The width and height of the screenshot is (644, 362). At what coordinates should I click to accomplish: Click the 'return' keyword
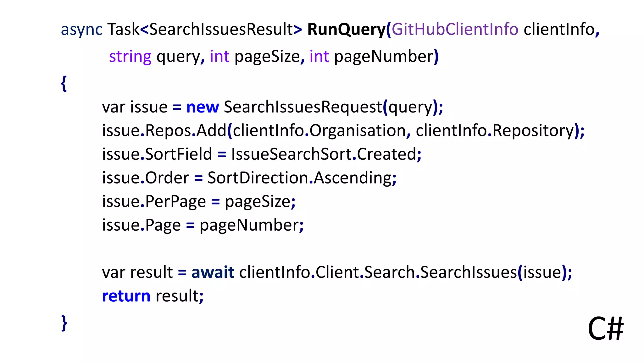pyautogui.click(x=126, y=296)
